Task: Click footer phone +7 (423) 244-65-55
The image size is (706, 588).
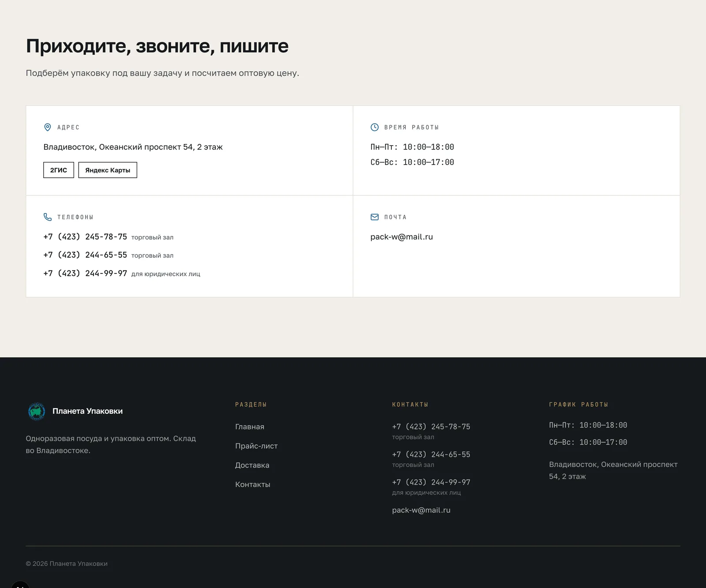Action: pos(431,454)
